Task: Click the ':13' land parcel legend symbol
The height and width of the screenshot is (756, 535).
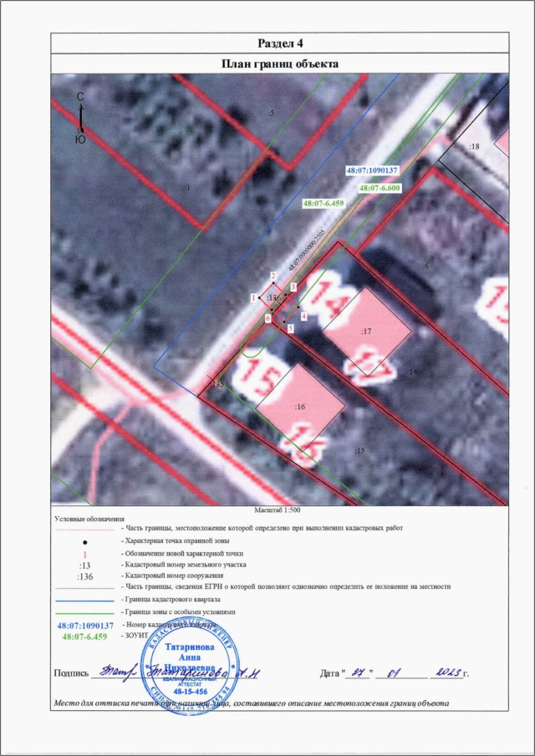Action: (83, 565)
